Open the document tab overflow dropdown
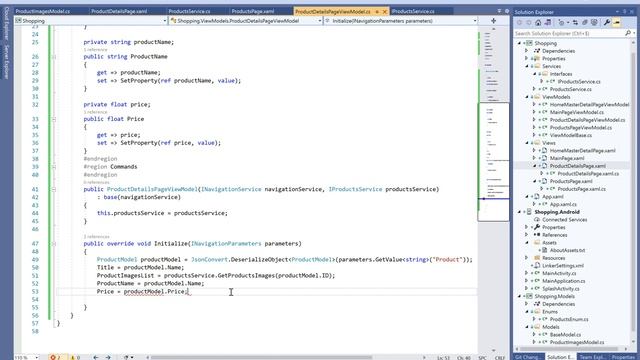Image resolution: width=640 pixels, height=360 pixels. 499,11
